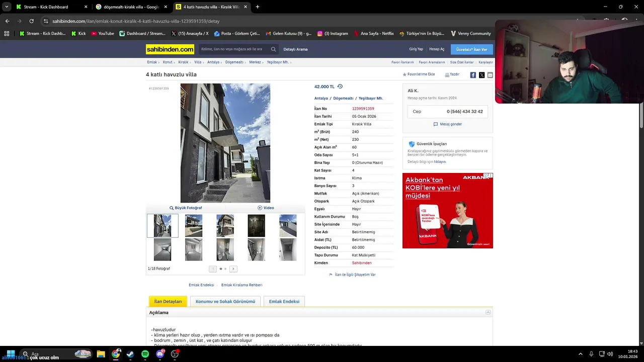
Task: Click Karşılaştır link in header
Action: [x=486, y=62]
